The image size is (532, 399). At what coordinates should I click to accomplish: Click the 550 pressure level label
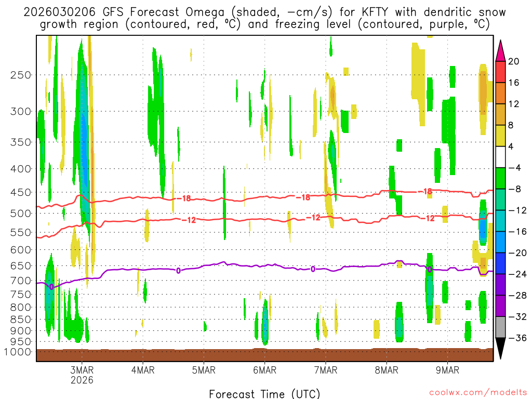point(21,232)
